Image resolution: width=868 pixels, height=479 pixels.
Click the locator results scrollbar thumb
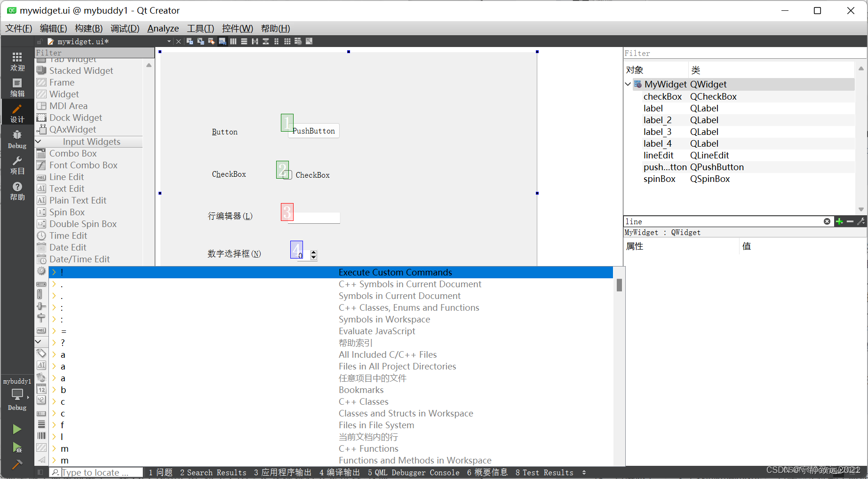[x=619, y=285]
